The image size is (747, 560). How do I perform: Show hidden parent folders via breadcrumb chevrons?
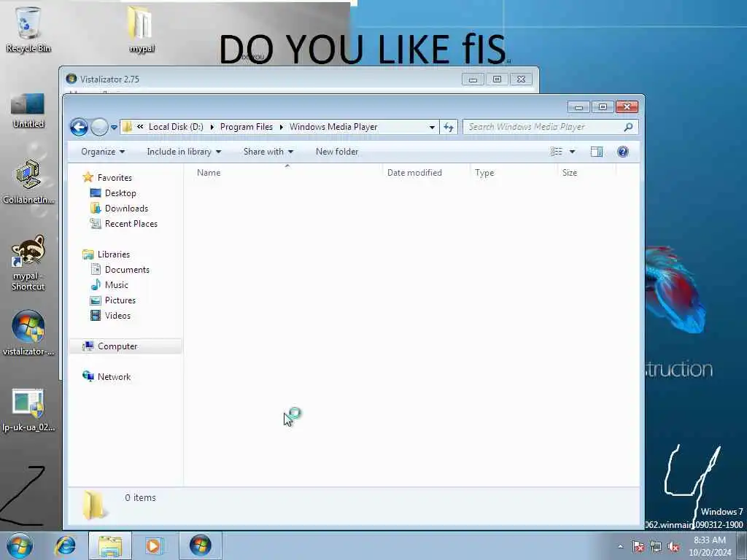[140, 127]
